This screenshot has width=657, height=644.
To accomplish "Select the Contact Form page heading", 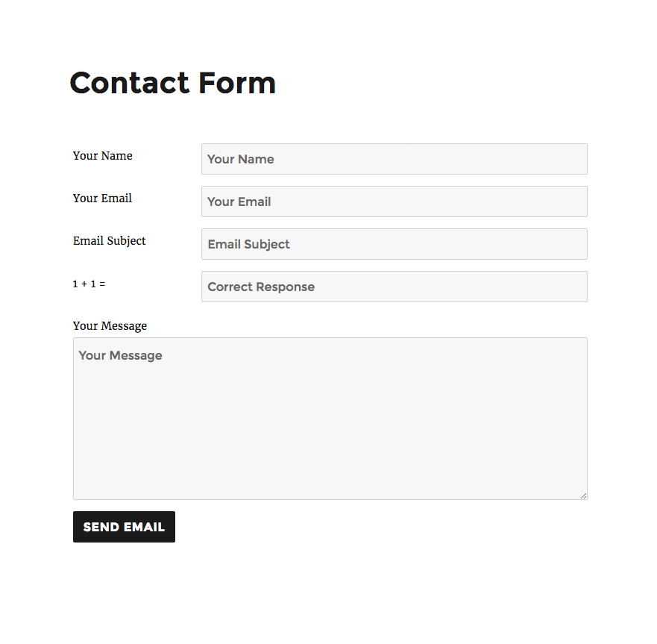I will [x=172, y=83].
